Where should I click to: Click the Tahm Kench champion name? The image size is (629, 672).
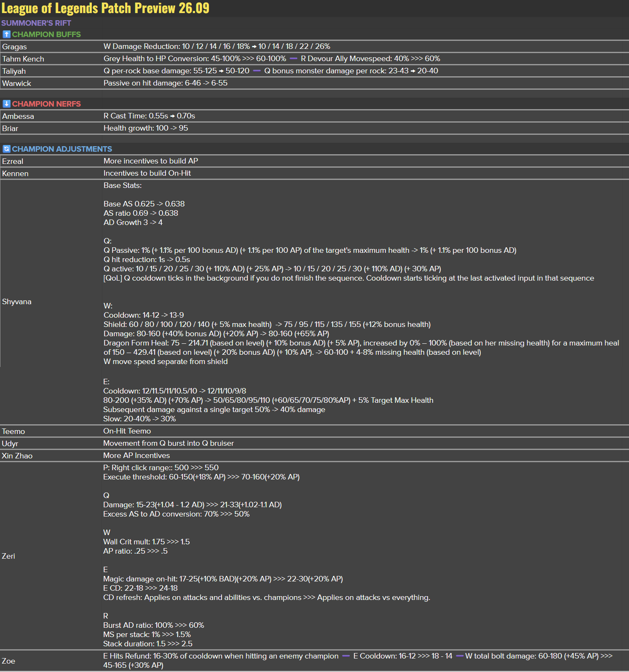pos(23,59)
